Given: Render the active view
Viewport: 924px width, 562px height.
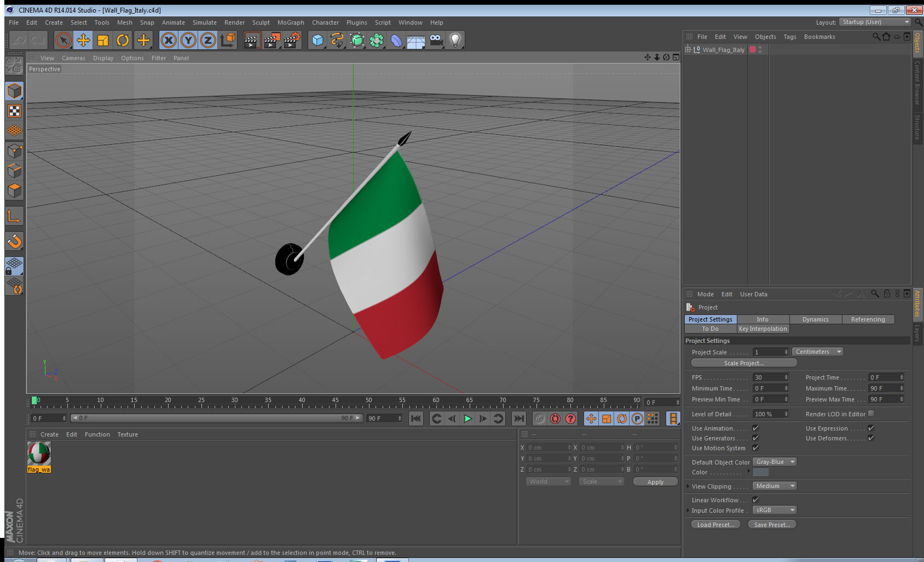Looking at the screenshot, I should pos(252,40).
